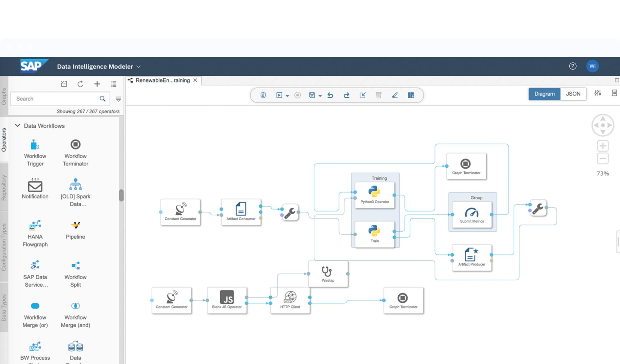This screenshot has width=620, height=364.
Task: Click the zoom in plus button
Action: pyautogui.click(x=602, y=146)
